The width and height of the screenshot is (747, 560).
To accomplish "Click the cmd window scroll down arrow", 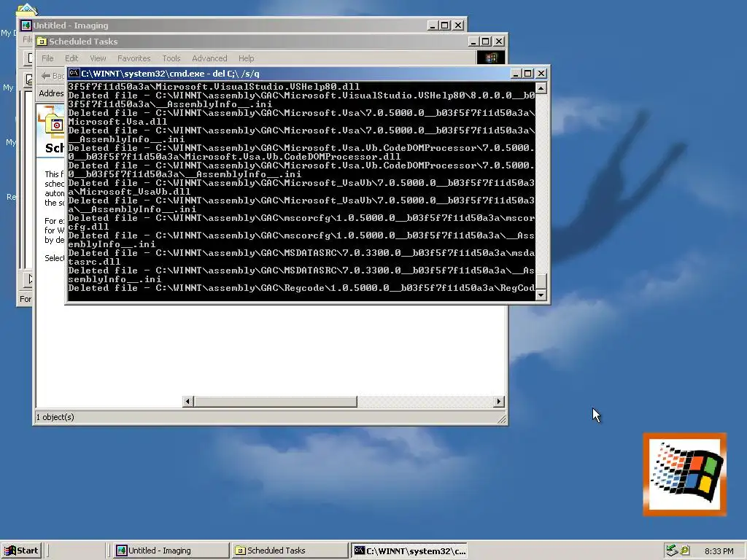I will [541, 295].
